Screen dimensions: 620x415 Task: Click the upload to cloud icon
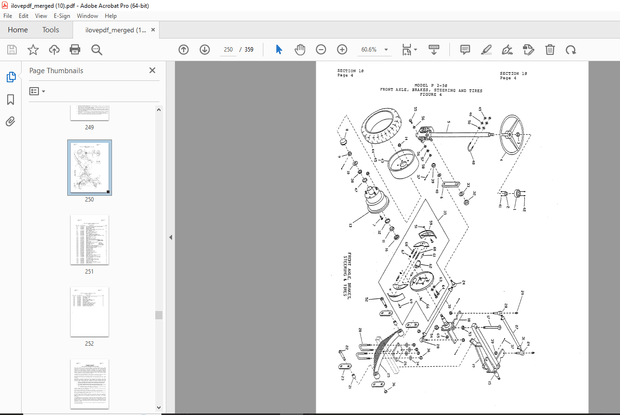click(x=54, y=50)
